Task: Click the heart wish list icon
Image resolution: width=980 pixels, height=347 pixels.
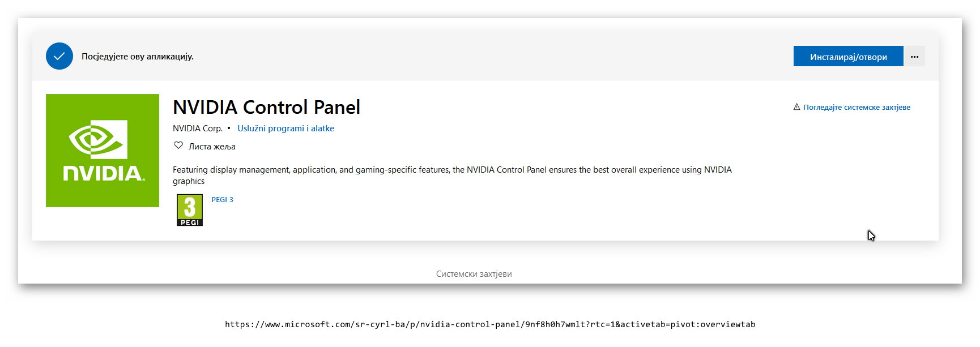Action: coord(178,145)
